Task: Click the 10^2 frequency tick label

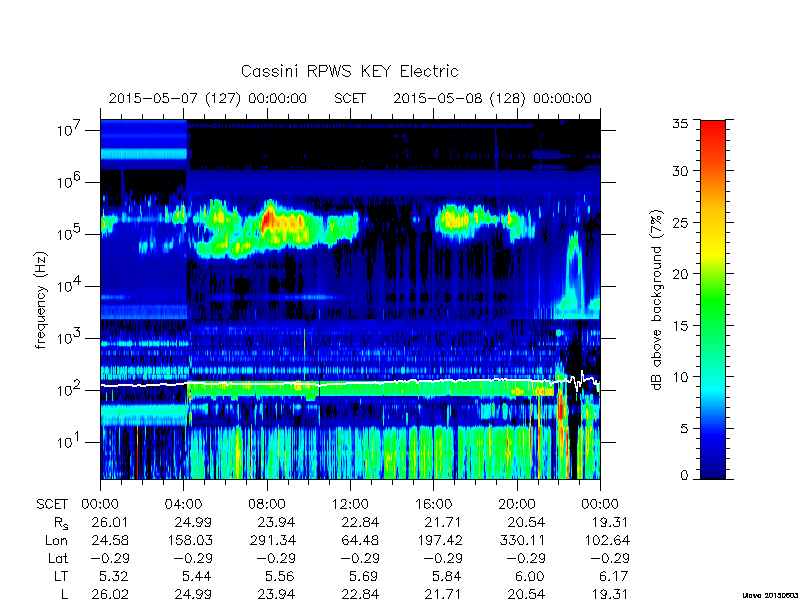Action: pos(68,390)
